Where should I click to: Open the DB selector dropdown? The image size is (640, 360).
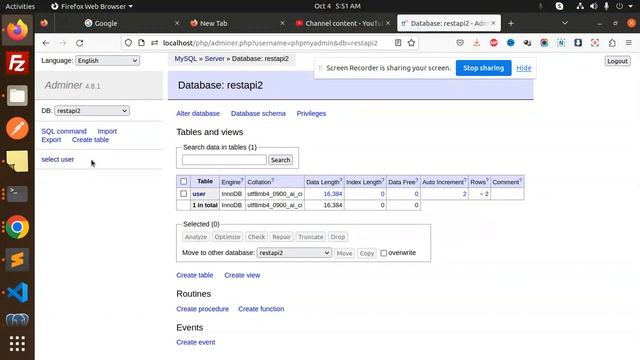(x=92, y=111)
